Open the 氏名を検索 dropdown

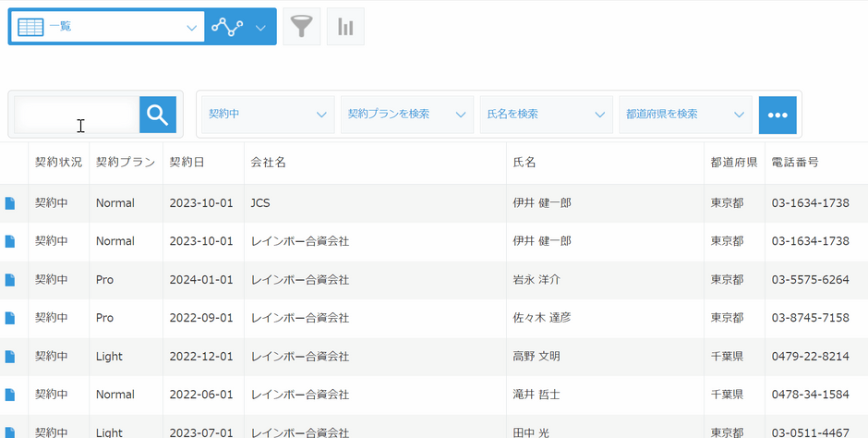pos(547,115)
